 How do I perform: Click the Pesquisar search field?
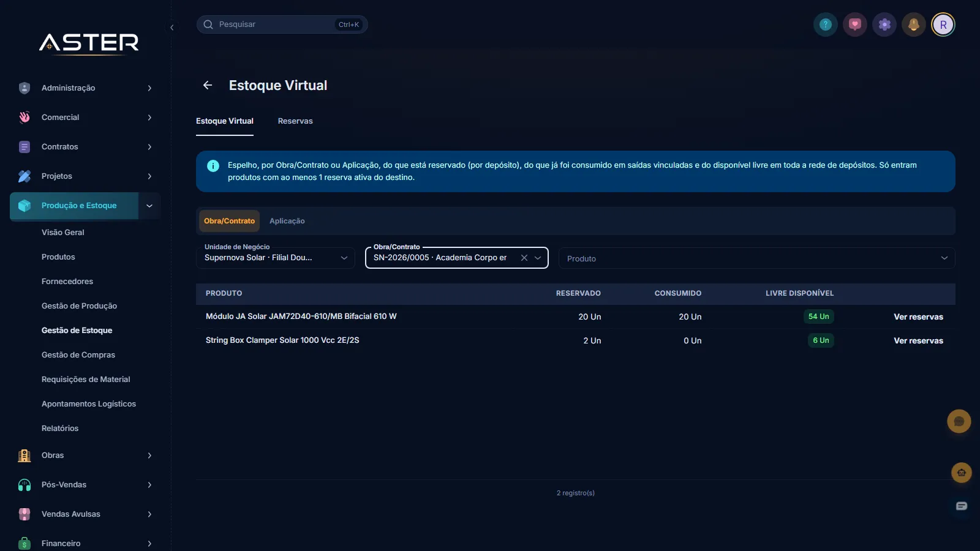click(282, 24)
